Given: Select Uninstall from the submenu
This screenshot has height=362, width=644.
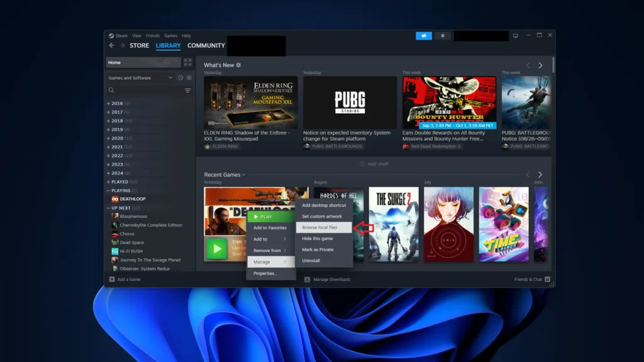Looking at the screenshot, I should pos(324,261).
